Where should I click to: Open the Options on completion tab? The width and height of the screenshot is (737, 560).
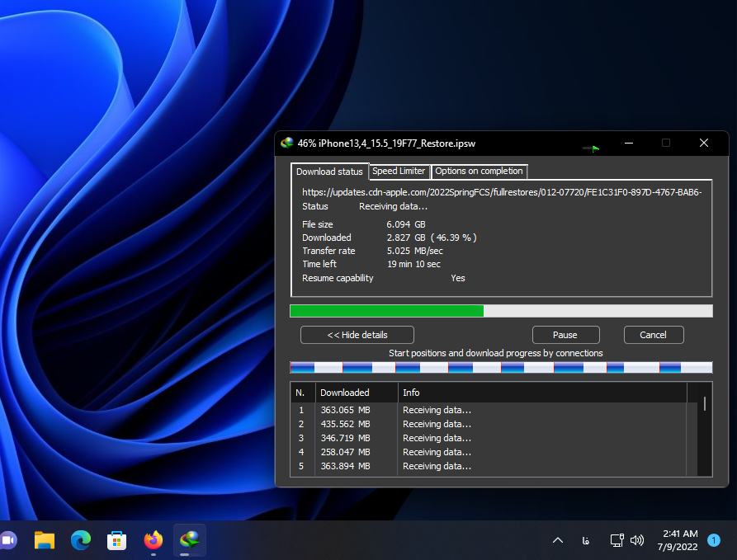pyautogui.click(x=479, y=171)
